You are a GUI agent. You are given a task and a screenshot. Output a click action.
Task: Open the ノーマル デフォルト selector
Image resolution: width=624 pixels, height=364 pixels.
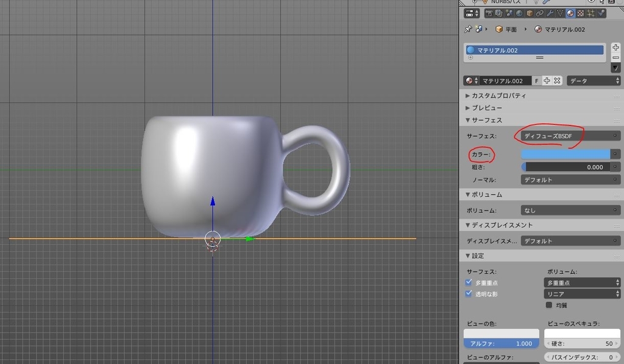pos(570,180)
